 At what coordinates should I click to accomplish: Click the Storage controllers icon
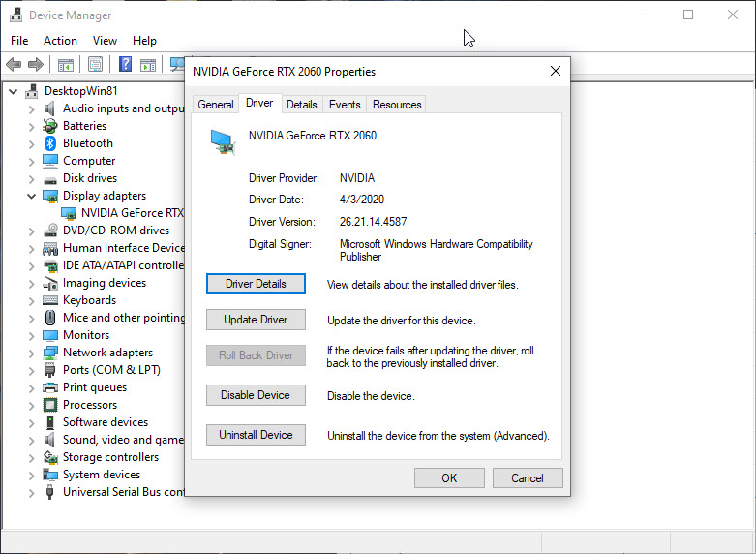pos(50,457)
